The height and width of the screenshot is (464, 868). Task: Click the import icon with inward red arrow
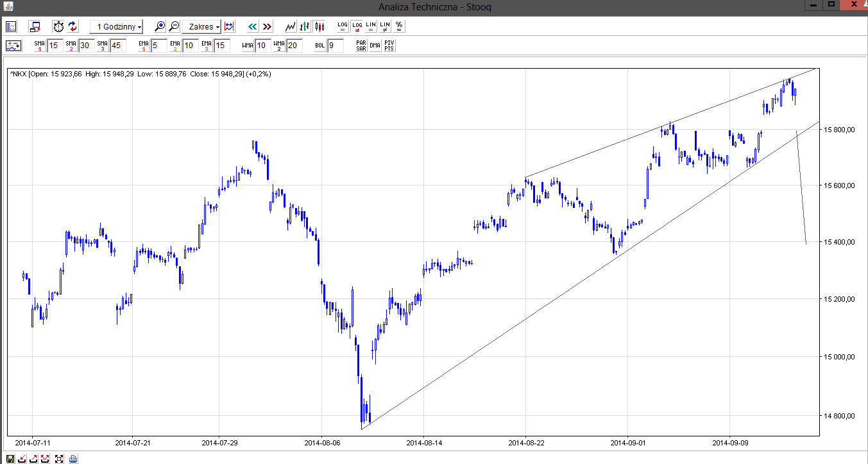pos(22,458)
